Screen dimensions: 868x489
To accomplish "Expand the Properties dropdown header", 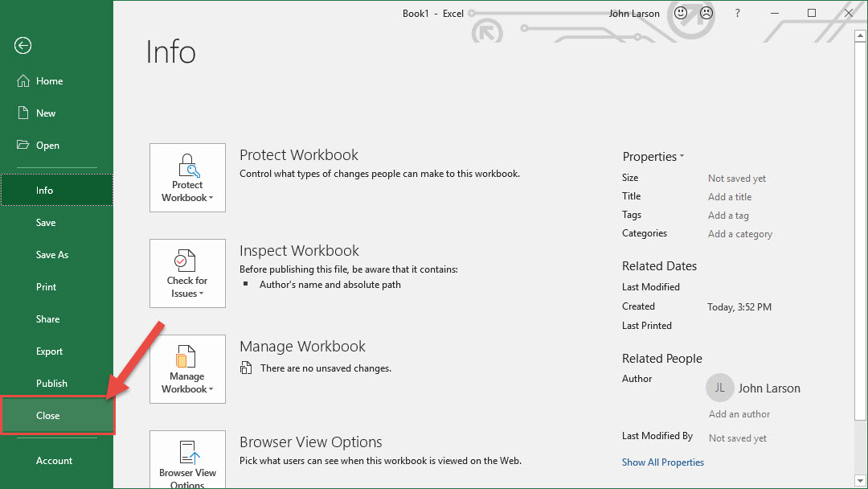I will 653,157.
